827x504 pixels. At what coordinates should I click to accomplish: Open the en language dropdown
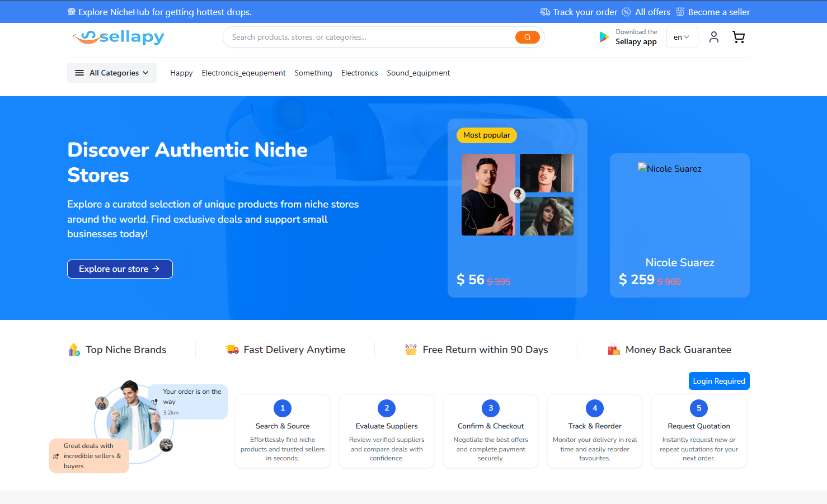(x=682, y=37)
